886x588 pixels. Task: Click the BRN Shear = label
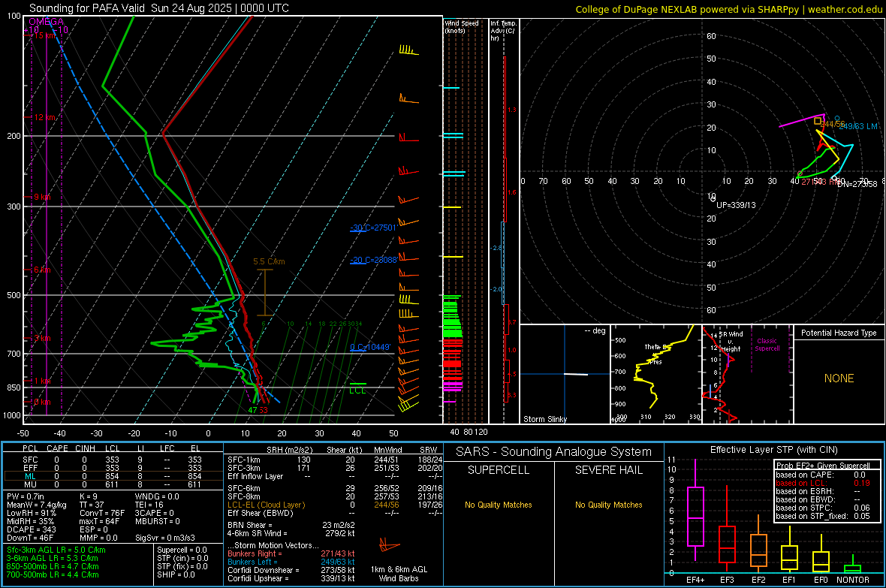(x=250, y=525)
